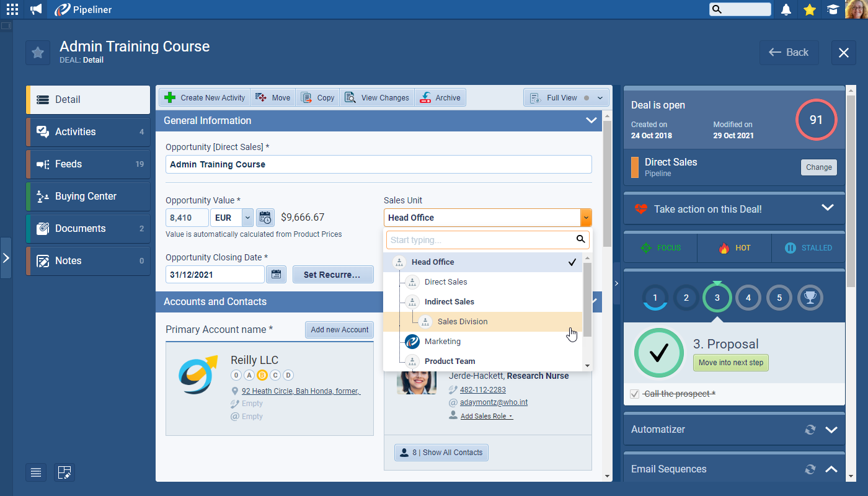The height and width of the screenshot is (496, 868).
Task: Click the Move into next step button
Action: pos(730,363)
